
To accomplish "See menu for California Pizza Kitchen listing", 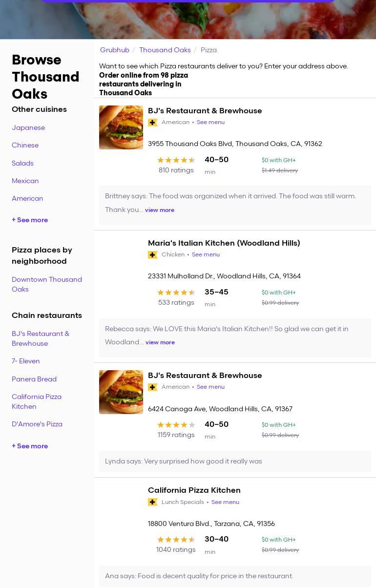I will [x=225, y=502].
